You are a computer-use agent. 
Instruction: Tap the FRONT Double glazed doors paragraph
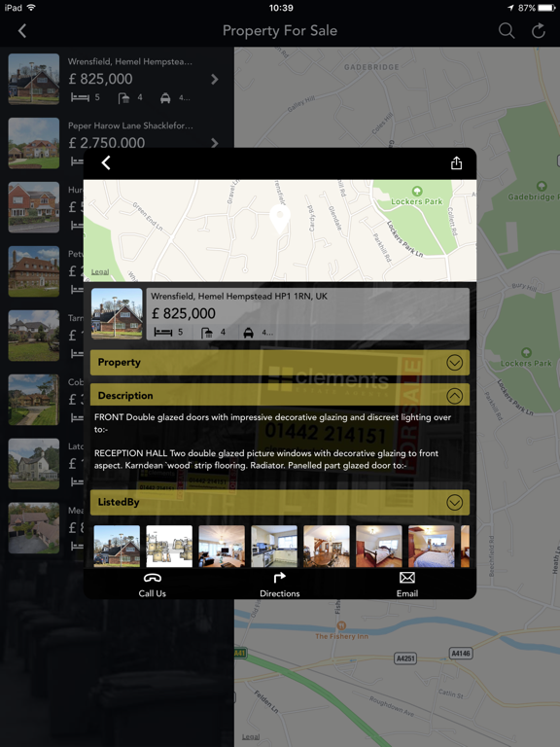tap(272, 423)
